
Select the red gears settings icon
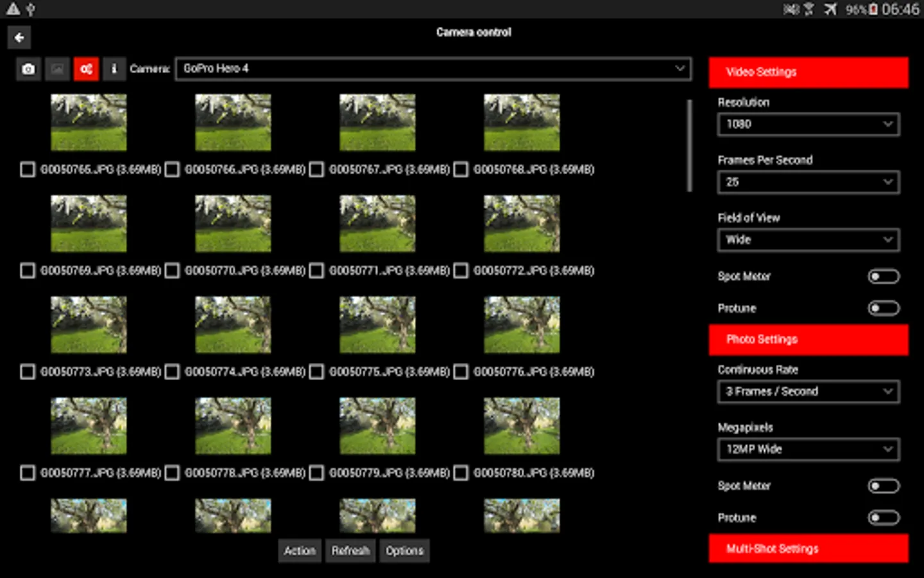86,69
